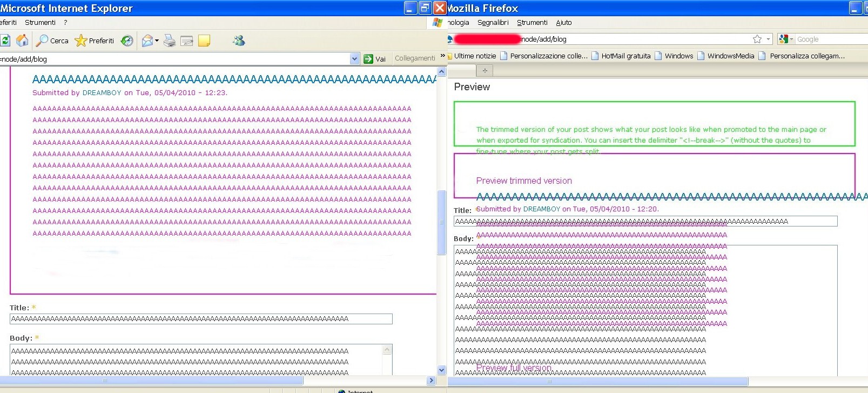
Task: Open Segnalibri menu in Firefox
Action: tap(493, 23)
